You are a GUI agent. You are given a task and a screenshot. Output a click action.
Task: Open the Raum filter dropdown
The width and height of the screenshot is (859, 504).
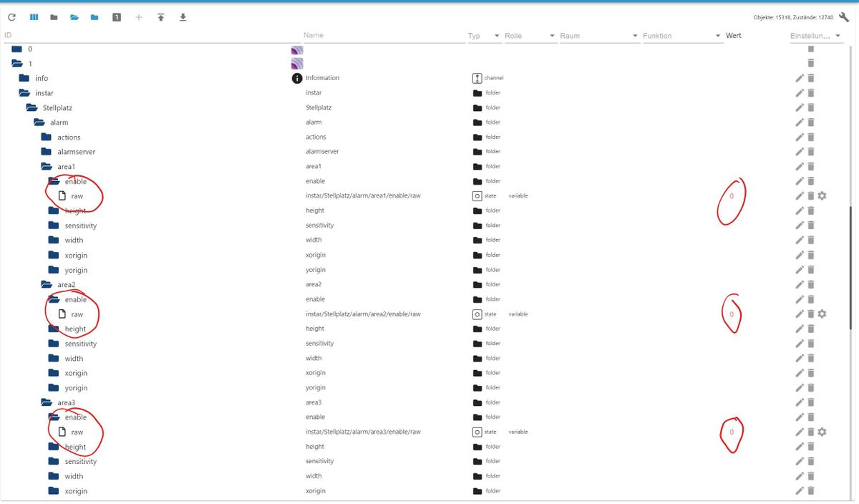[x=599, y=36]
